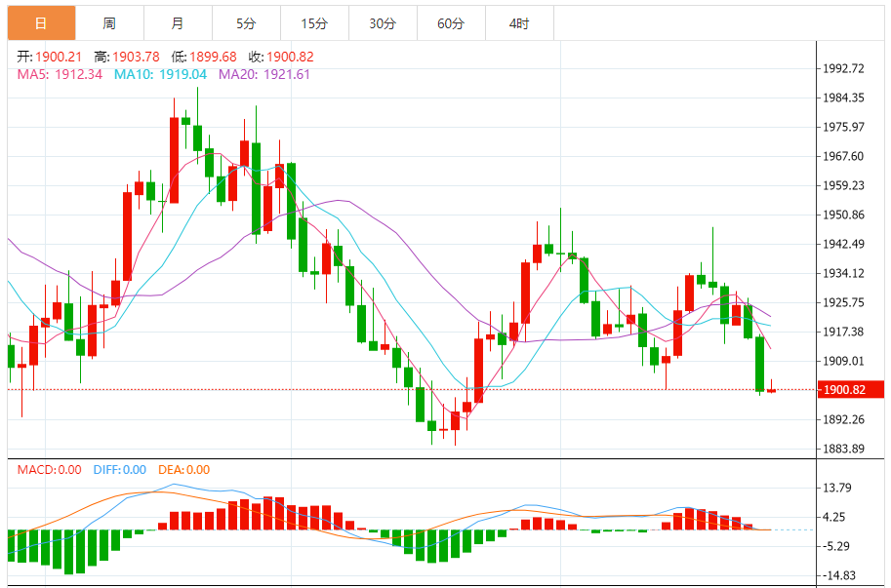Click the 1917.38 price axis label

(844, 332)
